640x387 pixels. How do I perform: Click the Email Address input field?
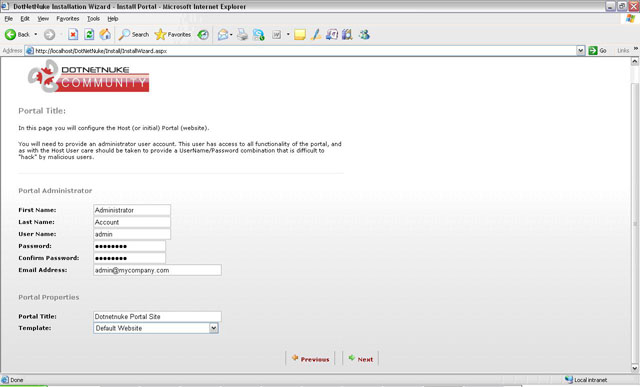(157, 270)
